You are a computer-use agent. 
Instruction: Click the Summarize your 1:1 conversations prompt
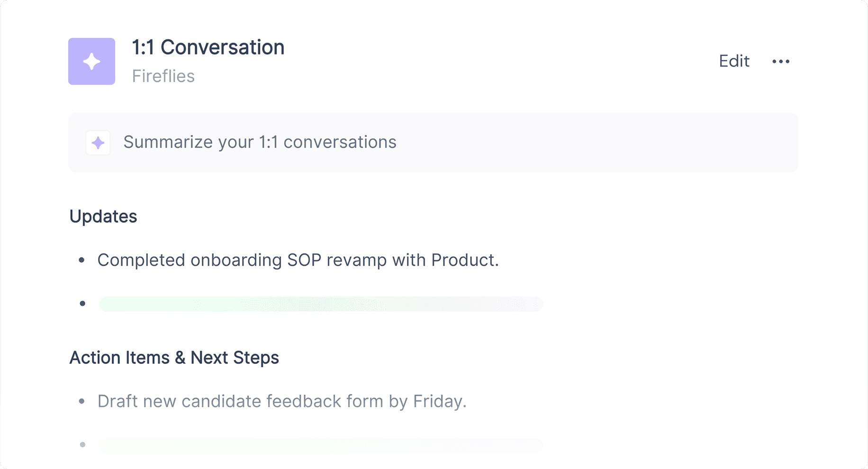[260, 142]
